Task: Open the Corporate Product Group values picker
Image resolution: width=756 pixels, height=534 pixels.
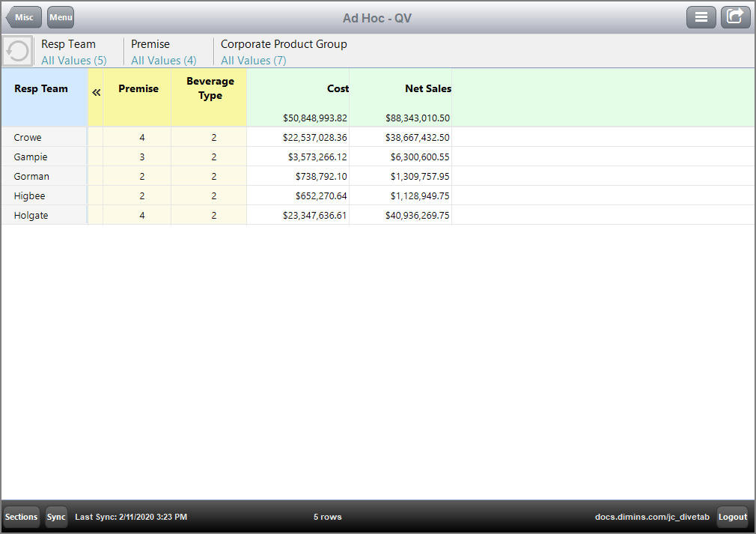Action: 253,61
